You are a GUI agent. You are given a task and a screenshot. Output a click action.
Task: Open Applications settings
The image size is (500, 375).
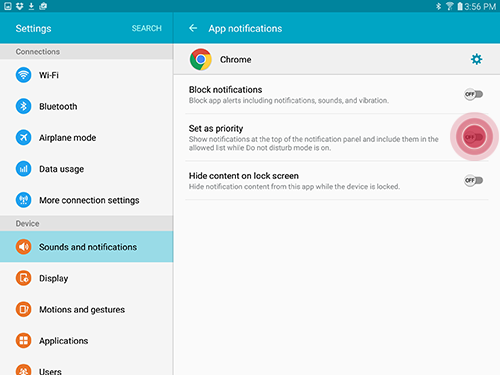click(87, 341)
